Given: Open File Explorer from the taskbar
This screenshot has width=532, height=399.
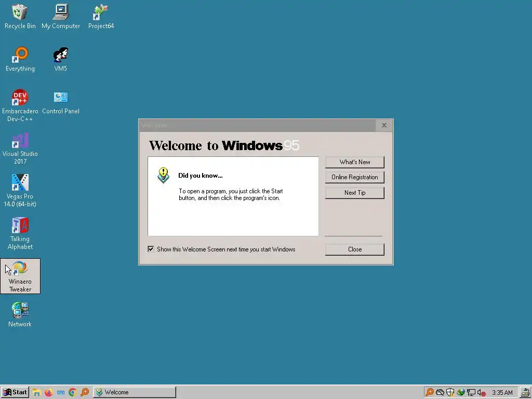Looking at the screenshot, I should (x=37, y=392).
